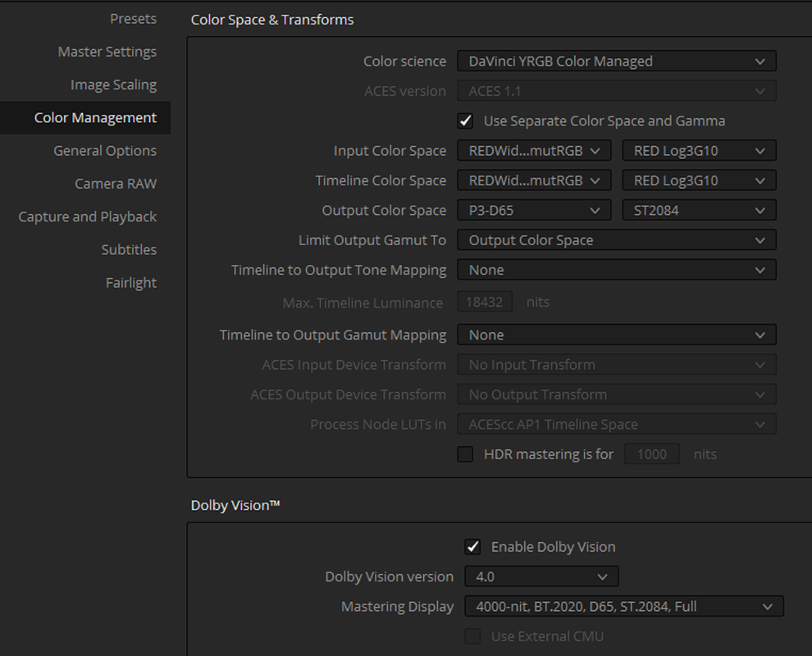Open Capture and Playback settings
Image resolution: width=812 pixels, height=656 pixels.
pyautogui.click(x=88, y=216)
